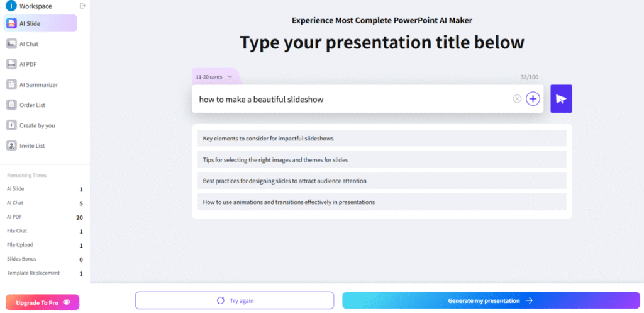This screenshot has height=313, width=644.
Task: Open the 11-20 cards dropdown
Action: (214, 77)
